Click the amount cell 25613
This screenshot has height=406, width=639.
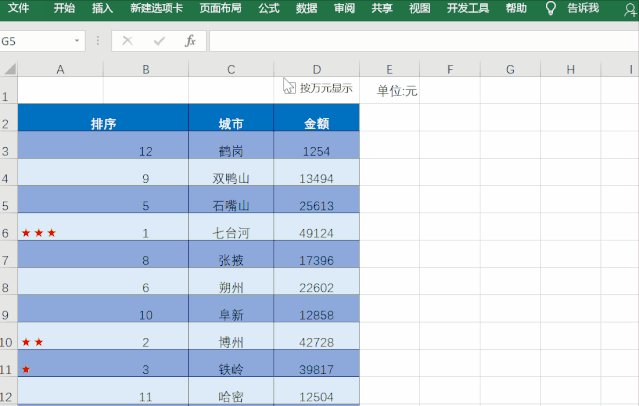(317, 199)
